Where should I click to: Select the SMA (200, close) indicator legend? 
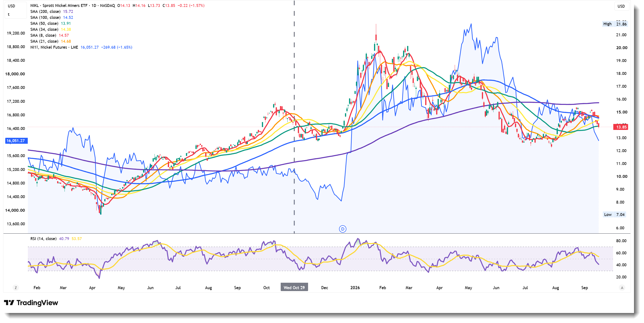tap(45, 11)
